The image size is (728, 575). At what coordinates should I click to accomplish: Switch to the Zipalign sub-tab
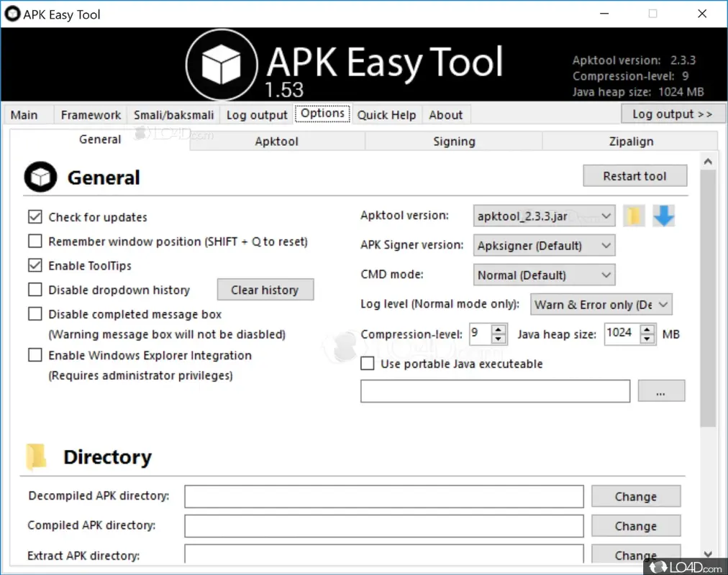coord(631,142)
